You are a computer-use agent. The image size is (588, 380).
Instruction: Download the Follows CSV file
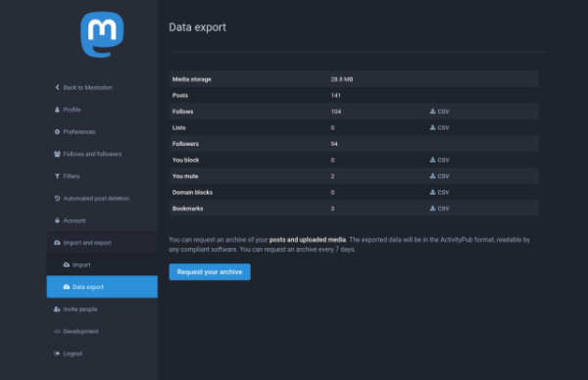point(439,112)
